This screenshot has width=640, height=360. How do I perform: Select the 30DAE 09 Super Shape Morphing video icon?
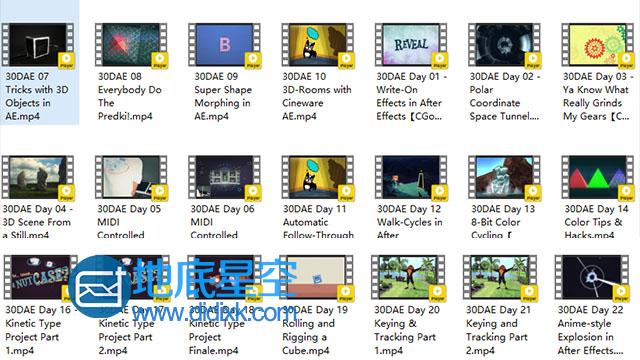(x=224, y=45)
